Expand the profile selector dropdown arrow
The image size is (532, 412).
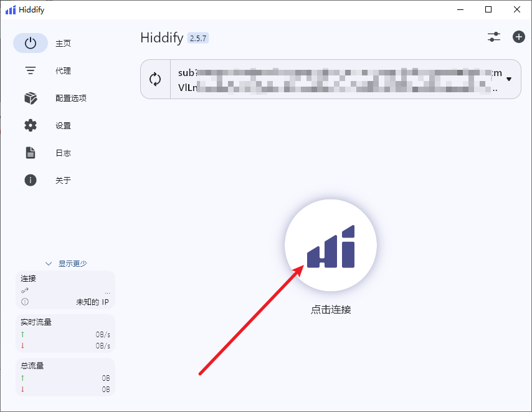(x=508, y=79)
